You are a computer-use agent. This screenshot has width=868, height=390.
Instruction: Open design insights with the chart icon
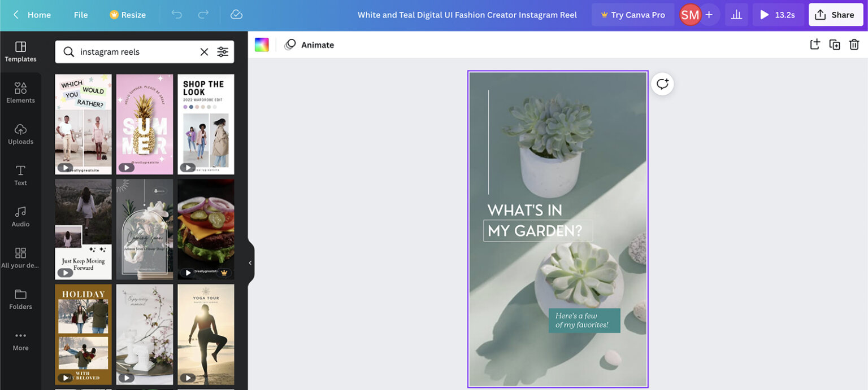tap(736, 15)
